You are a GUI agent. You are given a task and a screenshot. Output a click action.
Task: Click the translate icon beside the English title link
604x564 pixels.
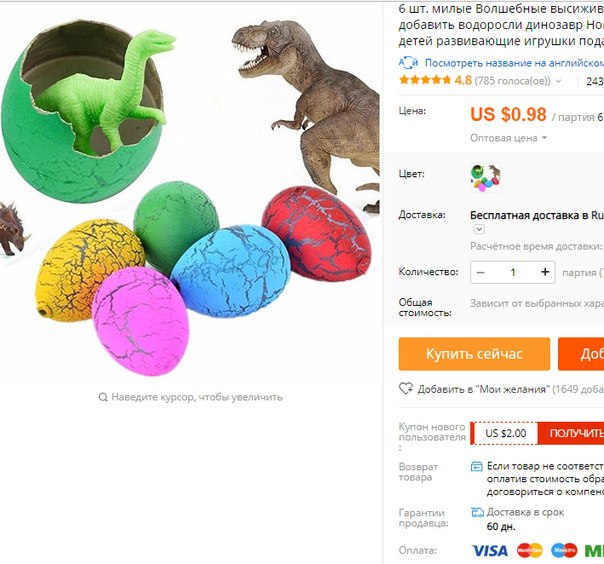[x=408, y=62]
